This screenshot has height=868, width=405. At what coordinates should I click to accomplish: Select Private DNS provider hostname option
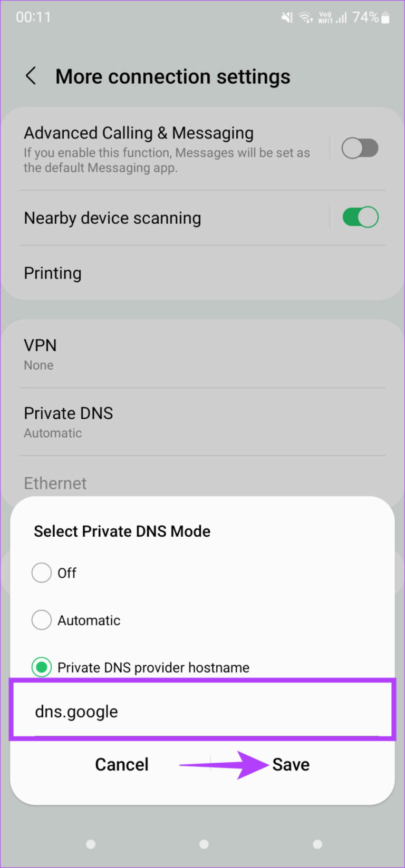pyautogui.click(x=42, y=667)
